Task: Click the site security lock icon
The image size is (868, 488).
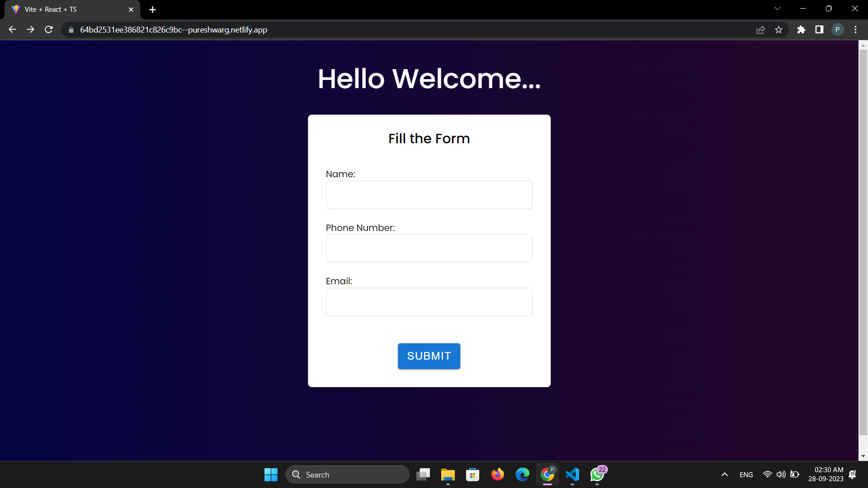Action: (x=71, y=30)
